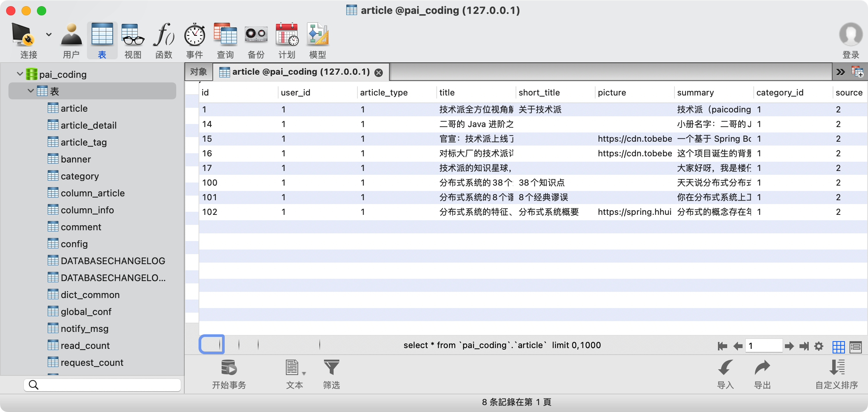
Task: Collapse the pai_coding database node
Action: (20, 74)
